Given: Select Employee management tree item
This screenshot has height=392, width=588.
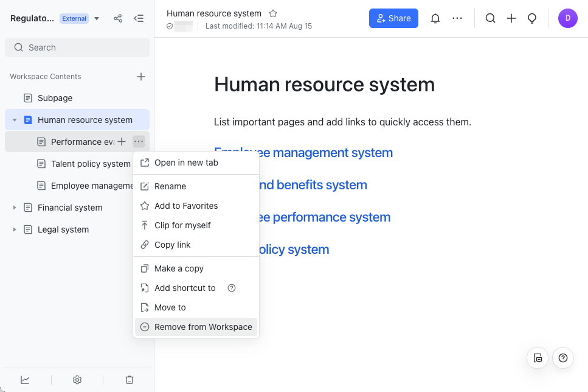Looking at the screenshot, I should [69, 186].
